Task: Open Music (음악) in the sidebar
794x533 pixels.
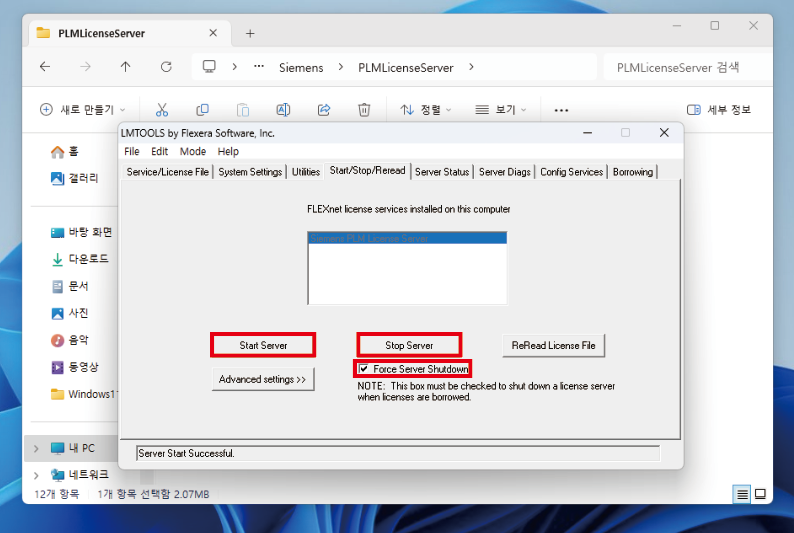Action: (x=70, y=340)
